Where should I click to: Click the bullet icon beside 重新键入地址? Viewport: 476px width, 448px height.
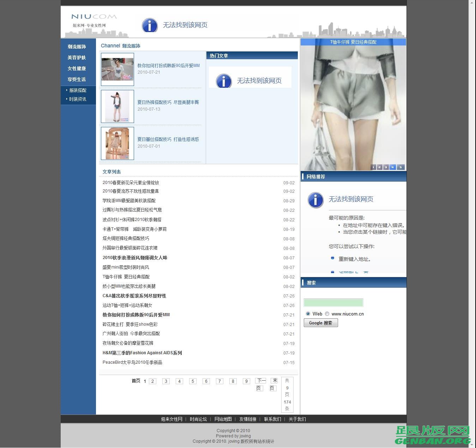click(332, 258)
